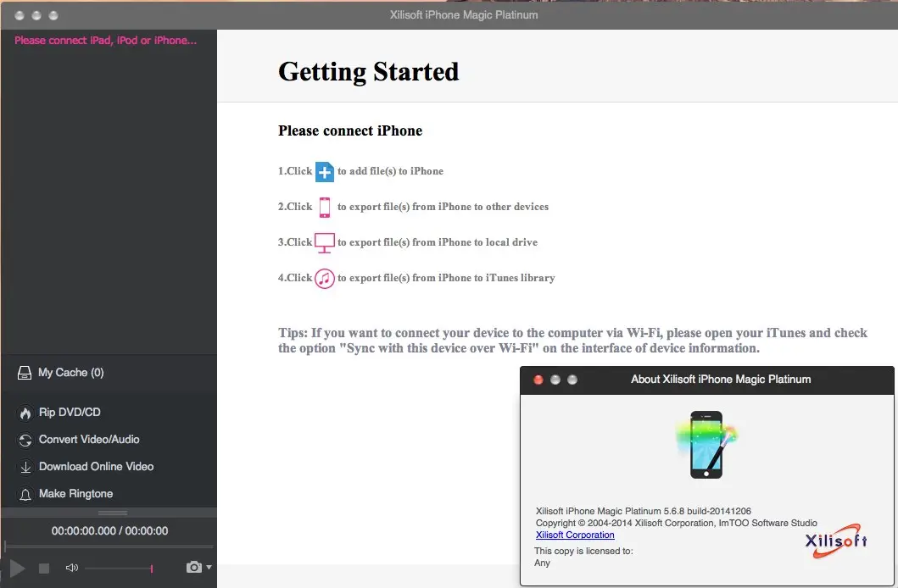This screenshot has width=898, height=588.
Task: Click the 'to add file(s) to iPhone' text
Action: (391, 171)
